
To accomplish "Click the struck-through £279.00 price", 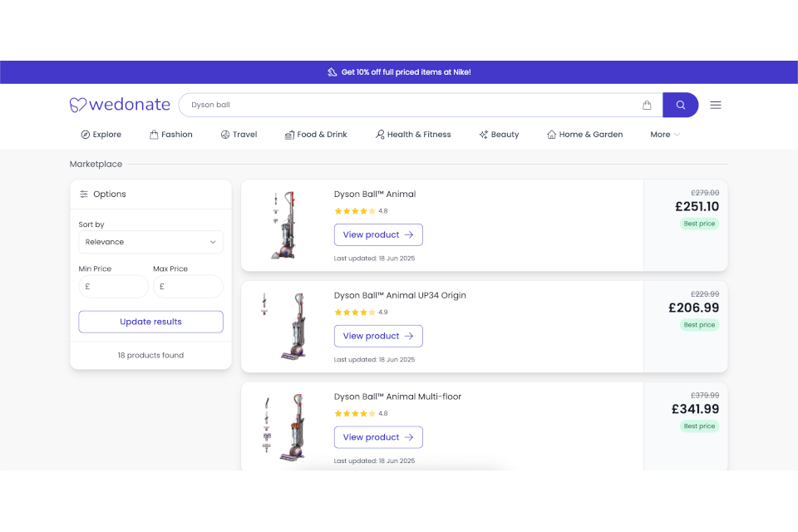I will coord(705,193).
